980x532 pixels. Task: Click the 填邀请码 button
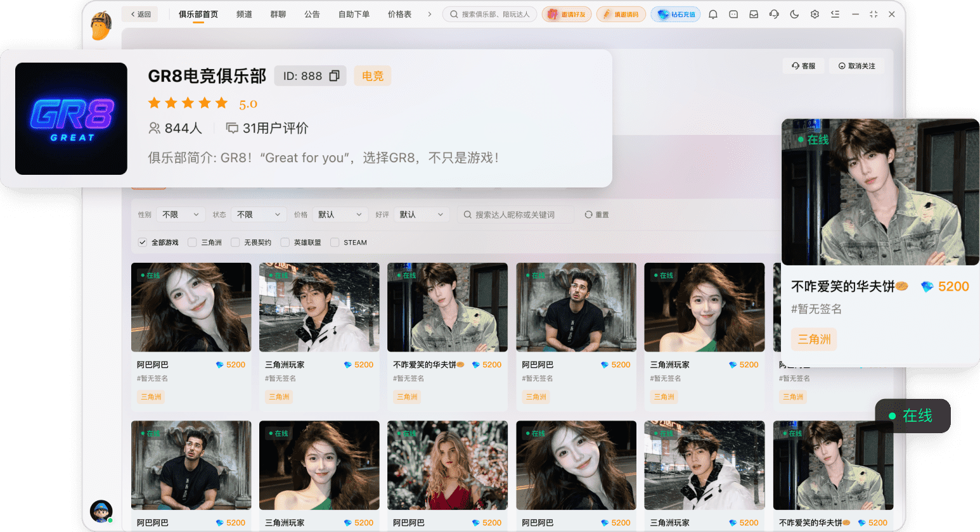tap(621, 14)
